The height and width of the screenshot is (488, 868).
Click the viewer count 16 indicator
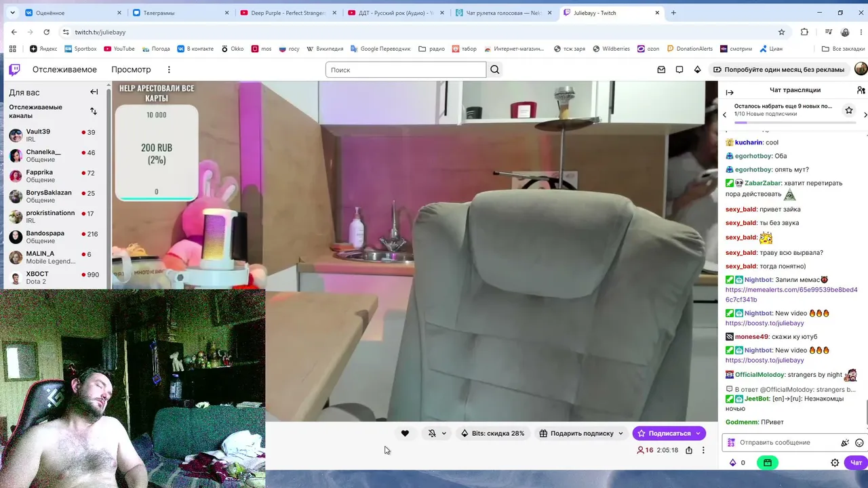pyautogui.click(x=645, y=450)
